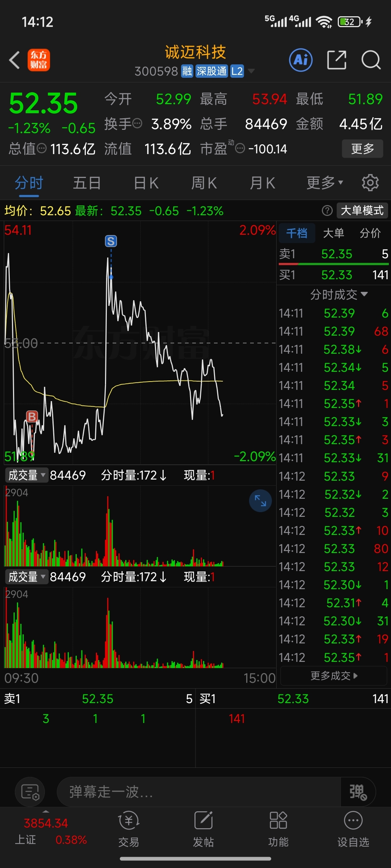
Task: Tap the S sell marker on chart
Action: pos(111,241)
